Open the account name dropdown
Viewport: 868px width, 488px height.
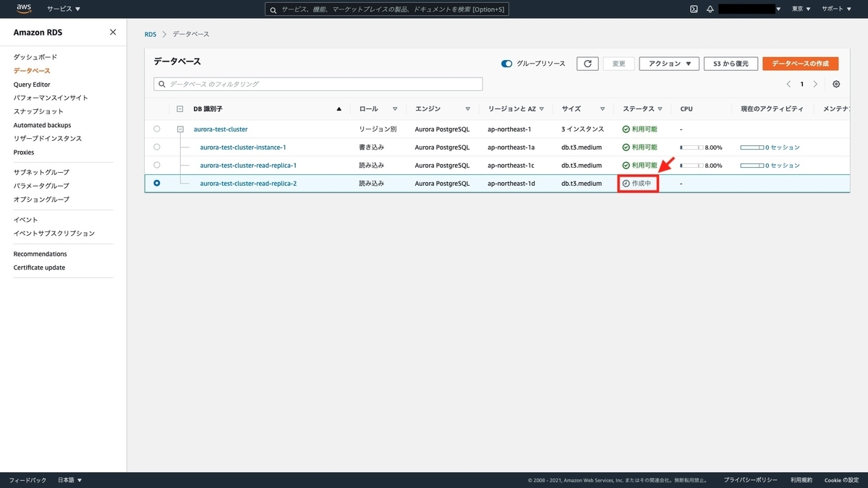(x=750, y=9)
